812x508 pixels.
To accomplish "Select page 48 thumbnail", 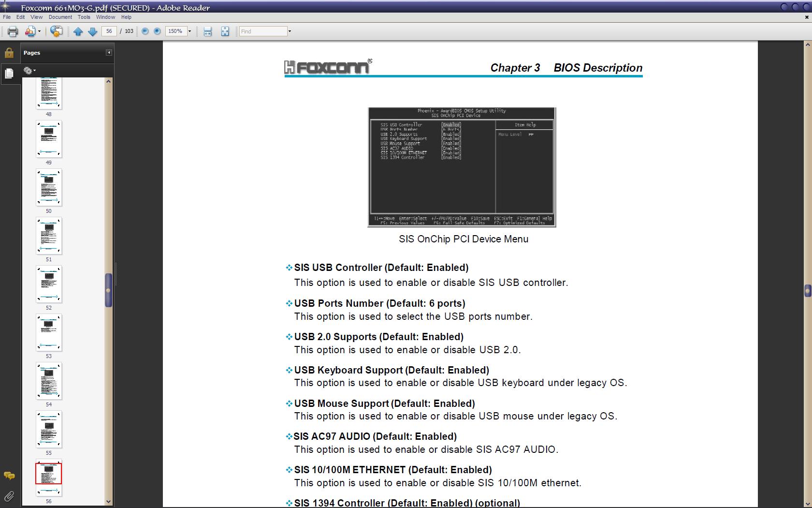I will 49,94.
